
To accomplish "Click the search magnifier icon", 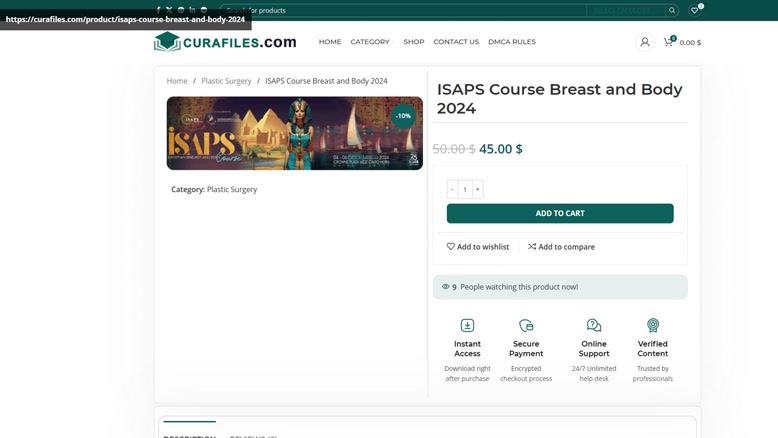I will (x=672, y=10).
